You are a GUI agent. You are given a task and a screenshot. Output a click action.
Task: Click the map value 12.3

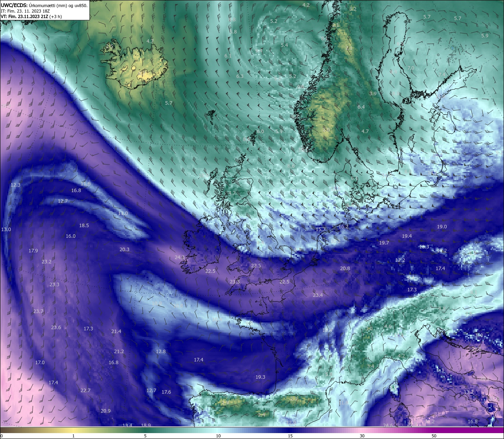tap(15, 185)
